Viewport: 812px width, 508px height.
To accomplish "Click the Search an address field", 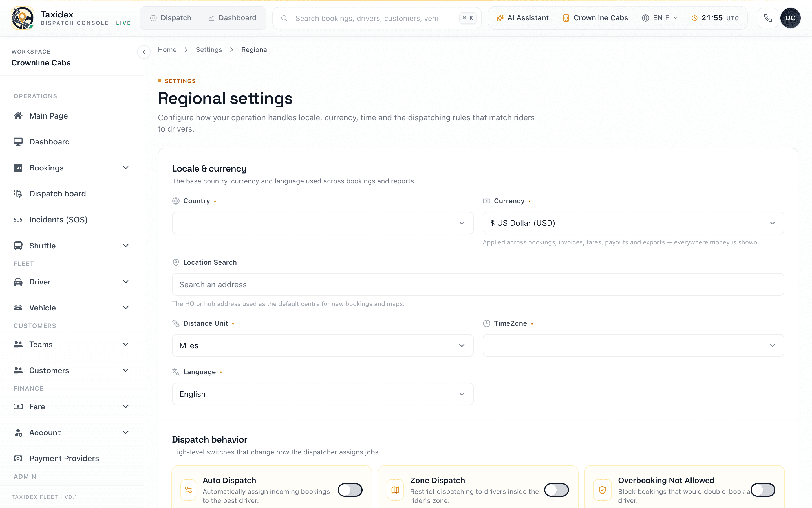I will (478, 284).
